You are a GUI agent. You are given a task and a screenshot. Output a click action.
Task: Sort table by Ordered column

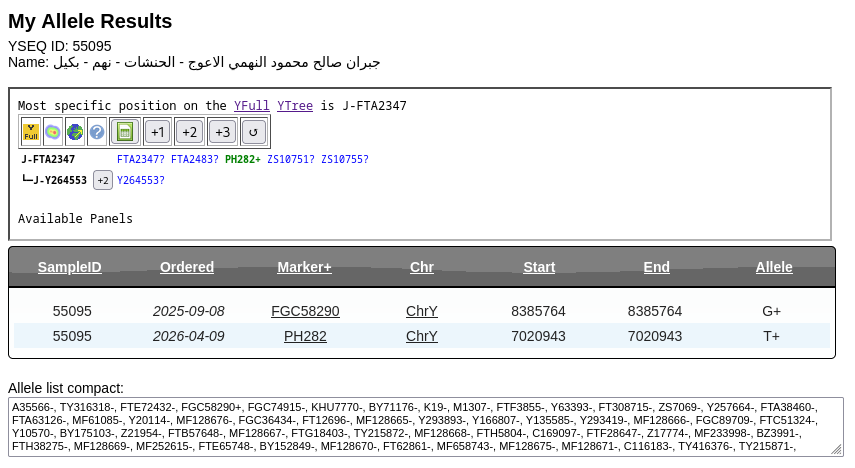pos(187,267)
